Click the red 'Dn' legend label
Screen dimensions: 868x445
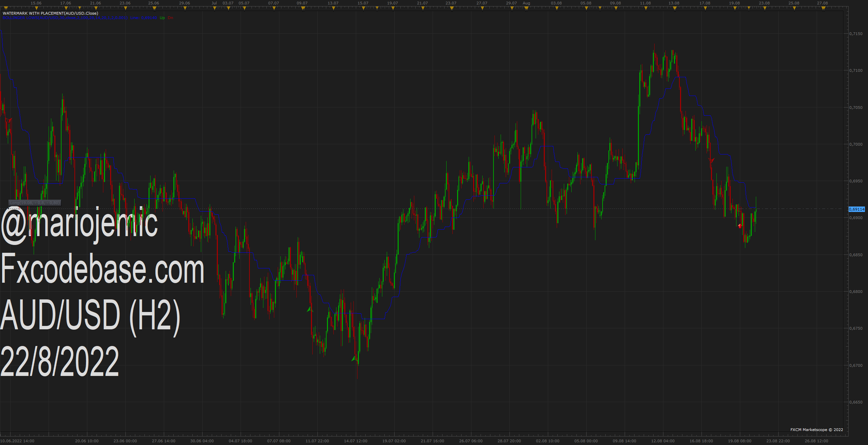tap(170, 18)
